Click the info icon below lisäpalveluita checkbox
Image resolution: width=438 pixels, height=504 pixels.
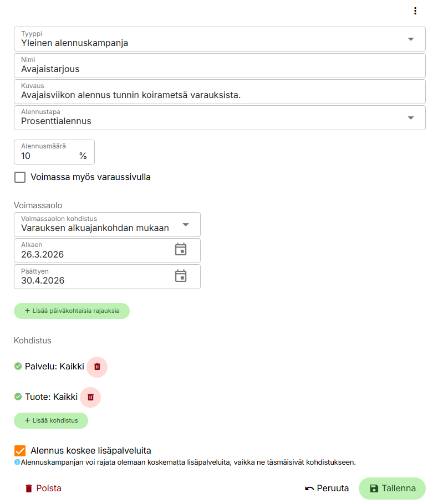(x=17, y=462)
